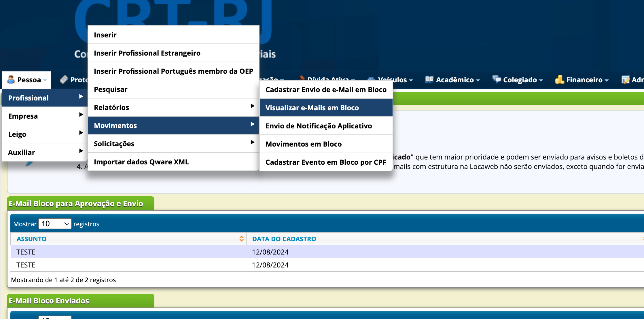
Task: Choose Pesquisar menu entry
Action: point(173,89)
